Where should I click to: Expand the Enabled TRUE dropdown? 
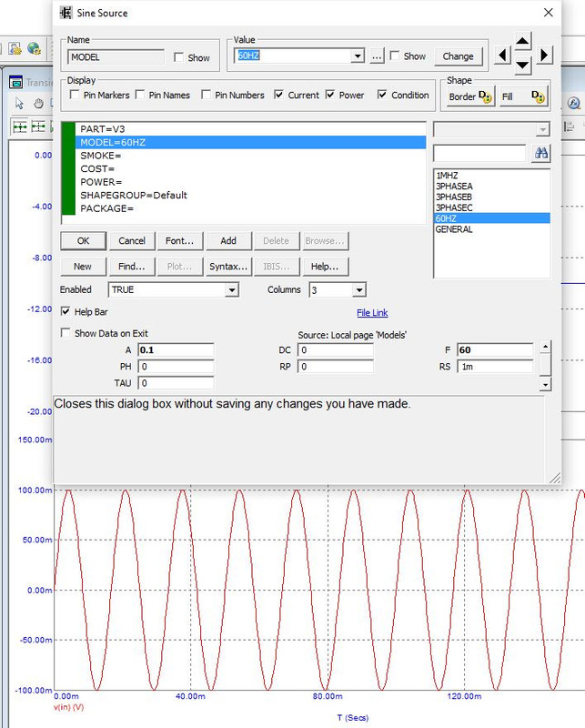coord(232,290)
